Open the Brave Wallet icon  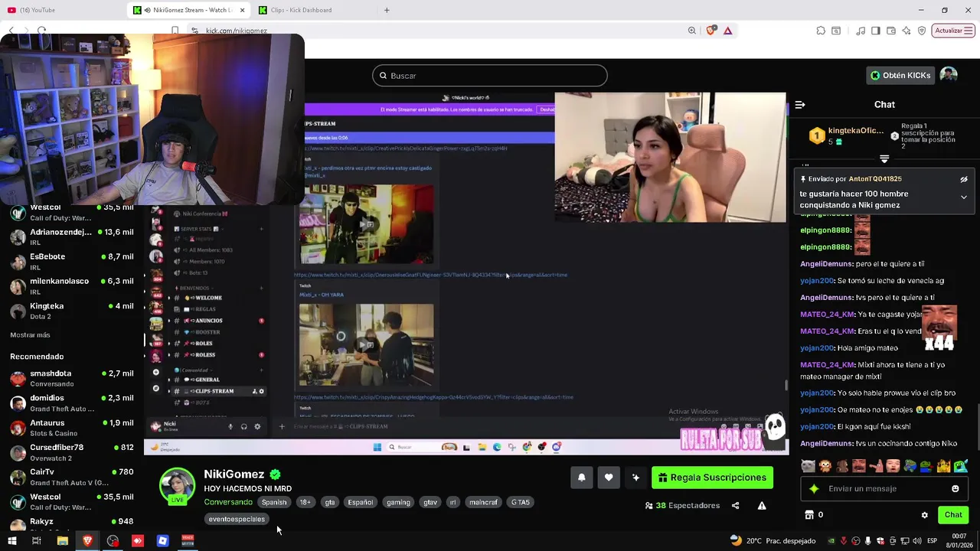891,31
